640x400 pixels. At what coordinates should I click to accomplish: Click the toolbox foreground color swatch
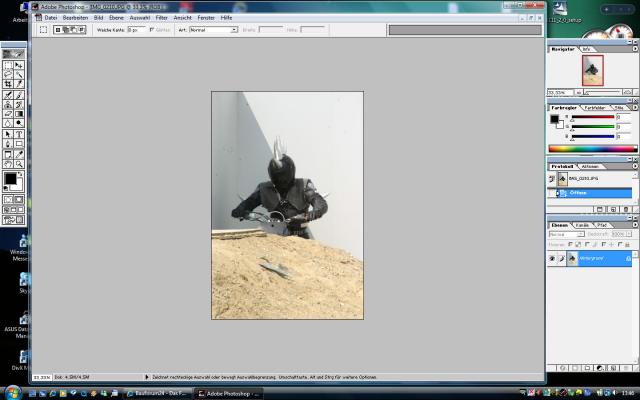pyautogui.click(x=10, y=178)
